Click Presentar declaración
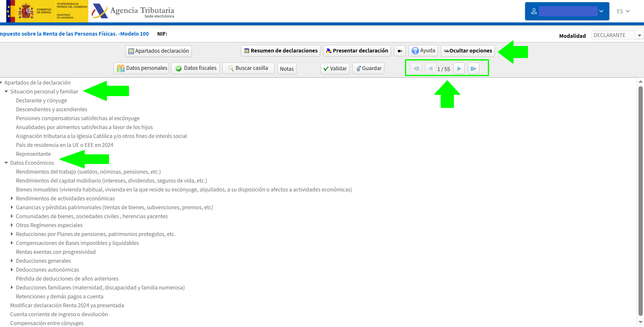644x327 pixels. 357,50
